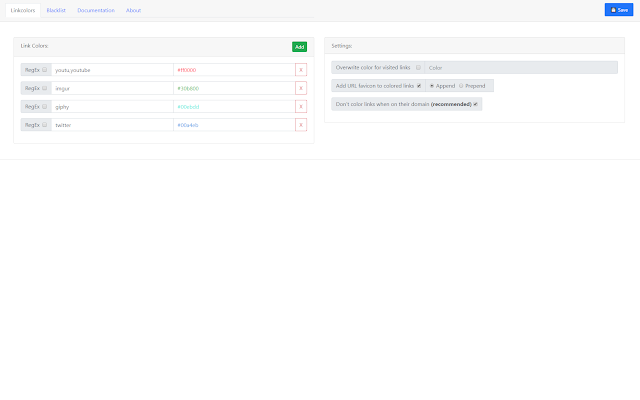This screenshot has height=400, width=640.
Task: Edit the twitter pattern field
Action: point(112,125)
